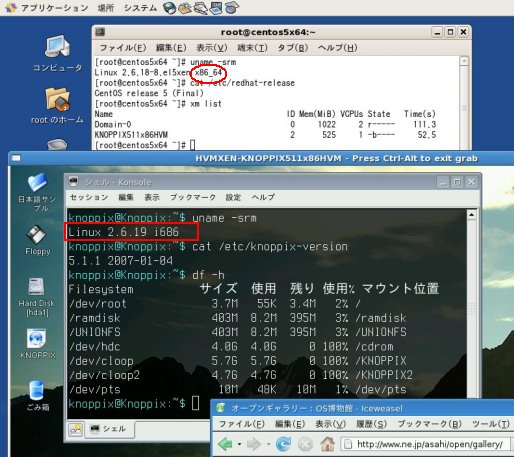Select the シェル tab in Konsole
This screenshot has height=457, width=514.
pos(110,429)
